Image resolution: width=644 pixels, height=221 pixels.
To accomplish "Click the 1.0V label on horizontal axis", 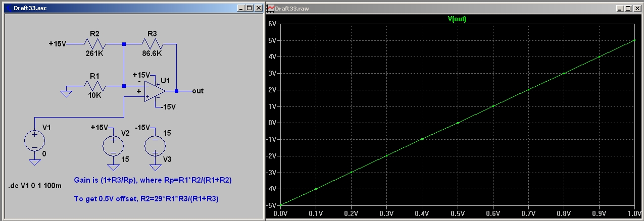I will click(x=634, y=214).
